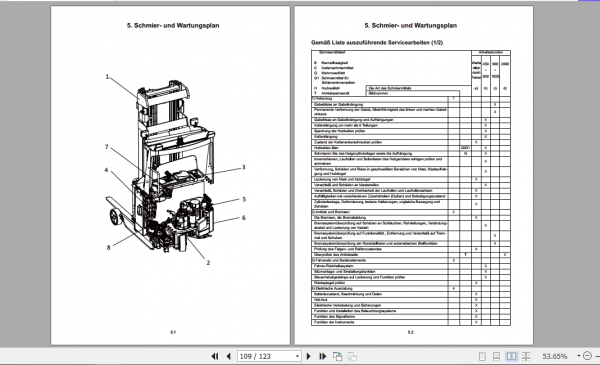Viewport: 600px width, 365px height.
Task: Click the zoom slider track beside the minus button
Action: pyautogui.click(x=597, y=356)
